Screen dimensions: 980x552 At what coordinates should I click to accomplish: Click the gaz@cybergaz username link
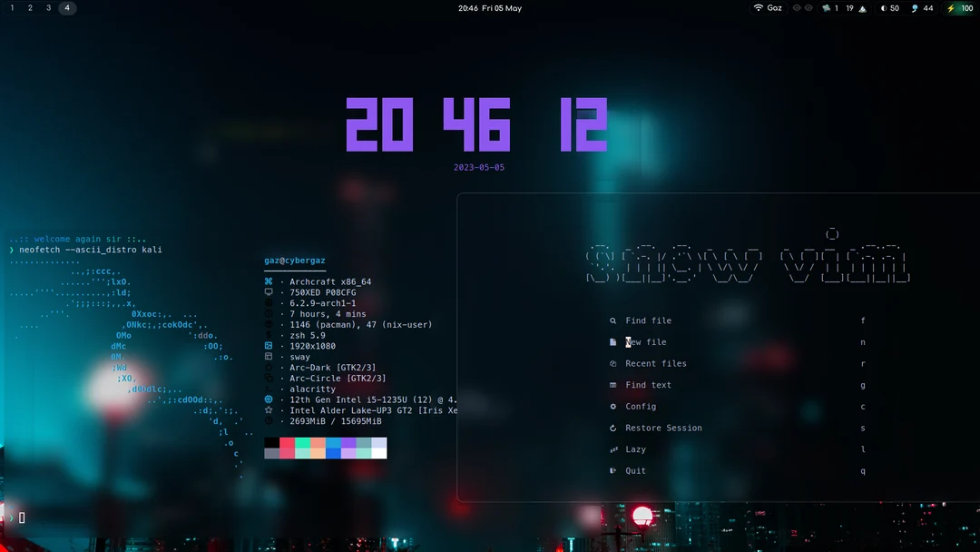click(293, 261)
